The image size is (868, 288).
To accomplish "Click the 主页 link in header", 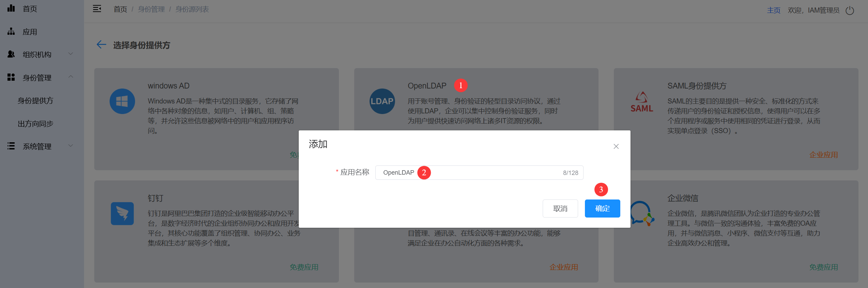I will click(773, 11).
